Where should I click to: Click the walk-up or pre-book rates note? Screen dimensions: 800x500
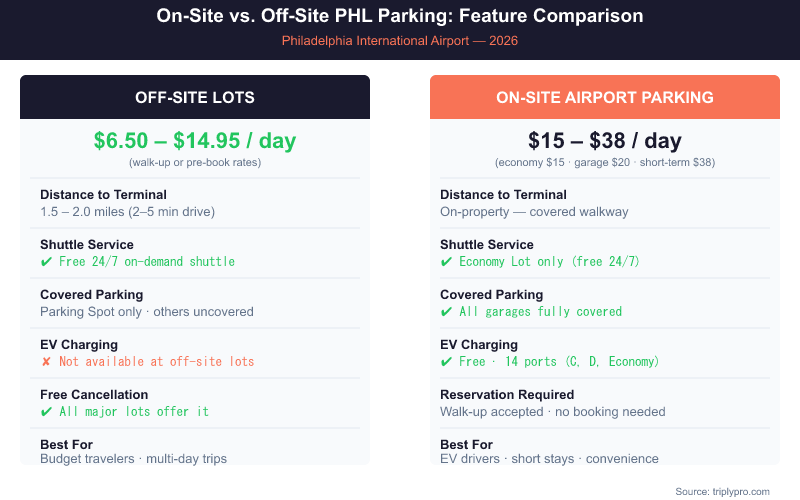[x=195, y=162]
